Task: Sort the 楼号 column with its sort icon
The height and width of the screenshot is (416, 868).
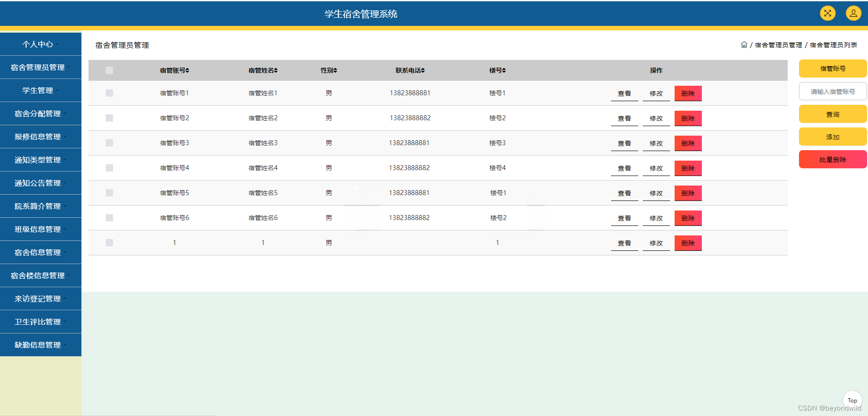Action: tap(505, 70)
